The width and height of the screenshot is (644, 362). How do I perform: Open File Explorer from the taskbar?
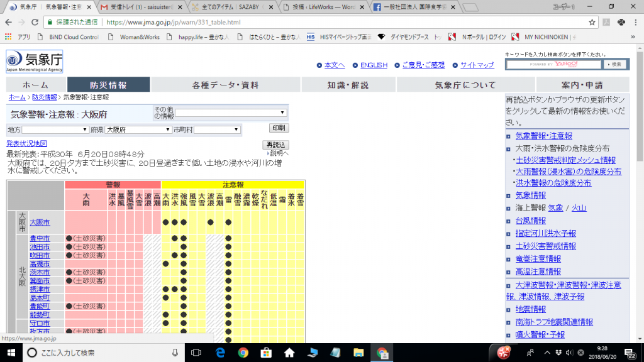click(358, 353)
